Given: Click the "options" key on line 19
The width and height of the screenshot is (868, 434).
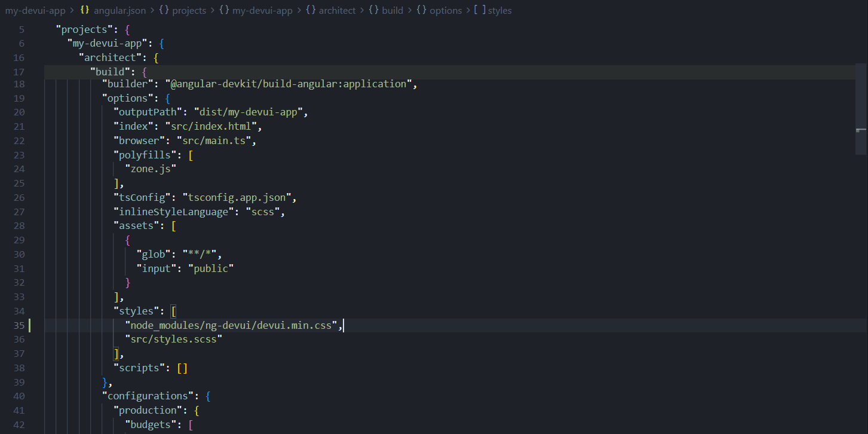Looking at the screenshot, I should click(x=128, y=98).
